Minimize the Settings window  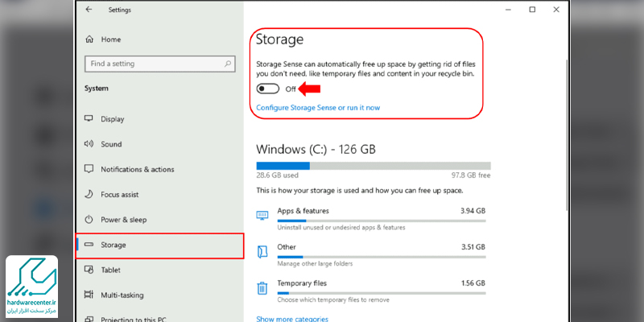(x=509, y=10)
